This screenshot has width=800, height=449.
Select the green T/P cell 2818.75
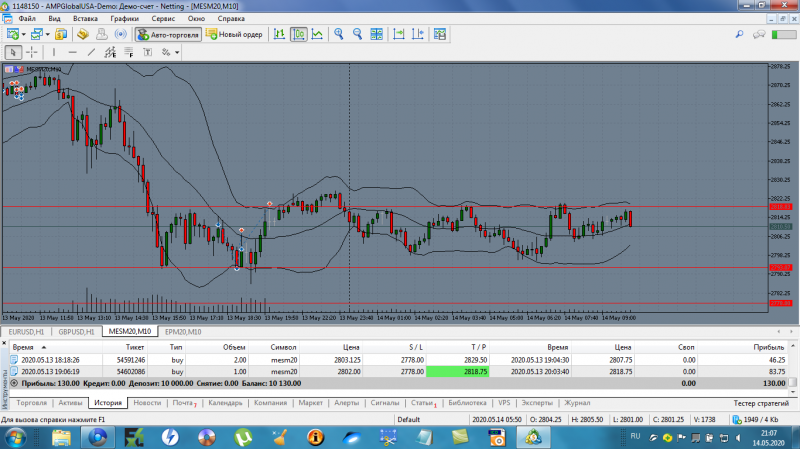pos(459,370)
